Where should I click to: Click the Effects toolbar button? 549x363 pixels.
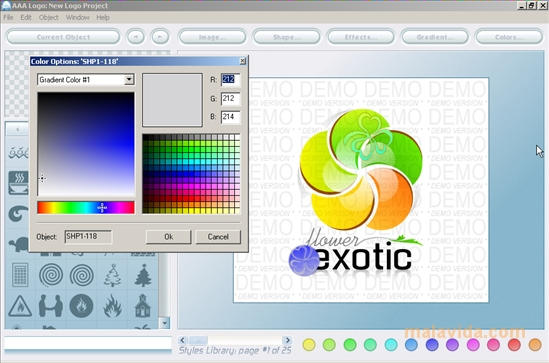(361, 37)
